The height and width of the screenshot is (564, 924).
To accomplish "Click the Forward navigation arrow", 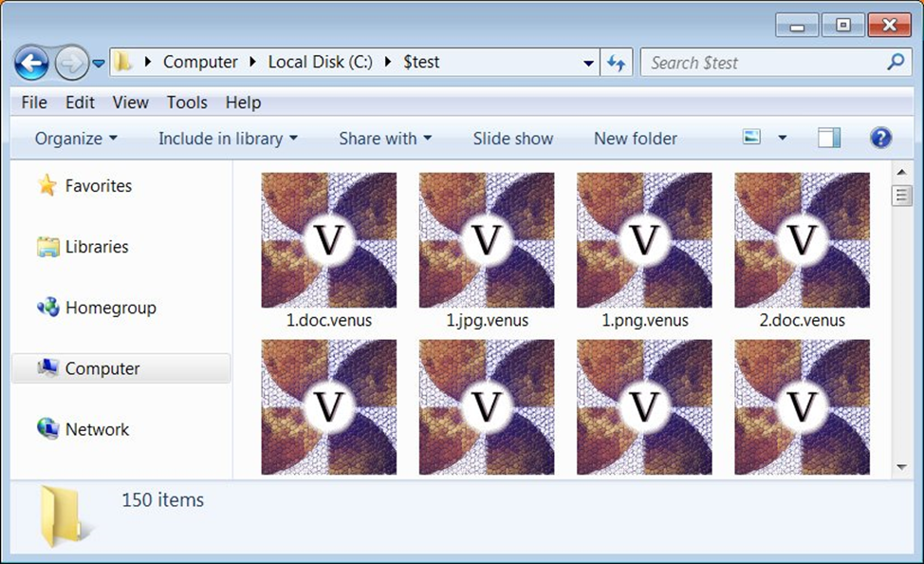I will (71, 63).
